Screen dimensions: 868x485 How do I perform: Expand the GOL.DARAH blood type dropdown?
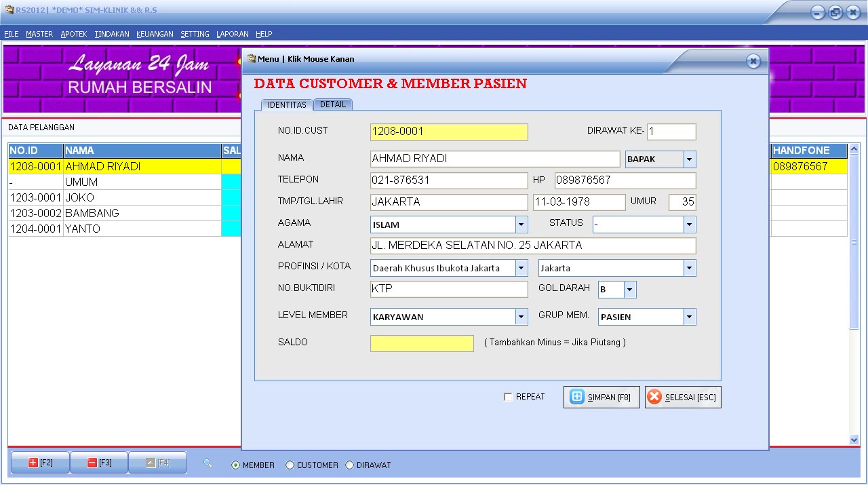[x=629, y=289]
